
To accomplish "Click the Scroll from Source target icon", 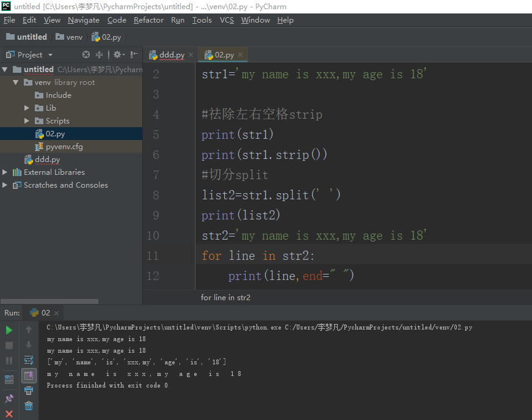I will pyautogui.click(x=86, y=54).
